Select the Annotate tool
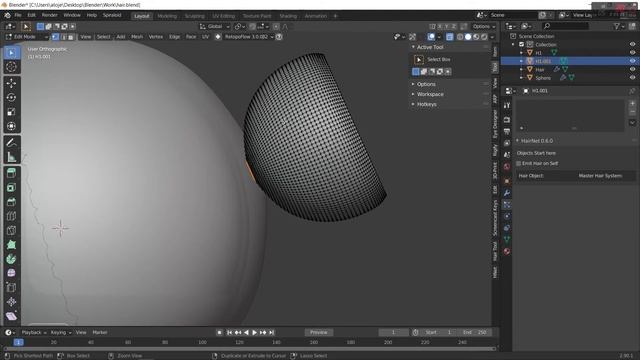This screenshot has width=640, height=360. (x=11, y=142)
